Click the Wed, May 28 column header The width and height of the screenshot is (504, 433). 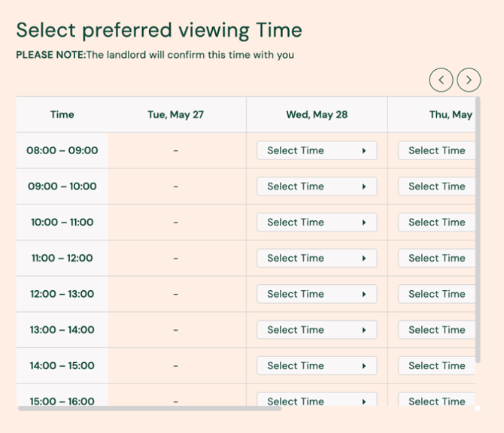(317, 115)
